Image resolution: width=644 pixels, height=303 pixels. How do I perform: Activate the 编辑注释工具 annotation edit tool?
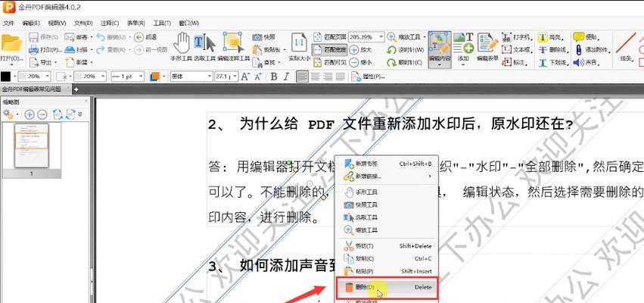coord(234,47)
